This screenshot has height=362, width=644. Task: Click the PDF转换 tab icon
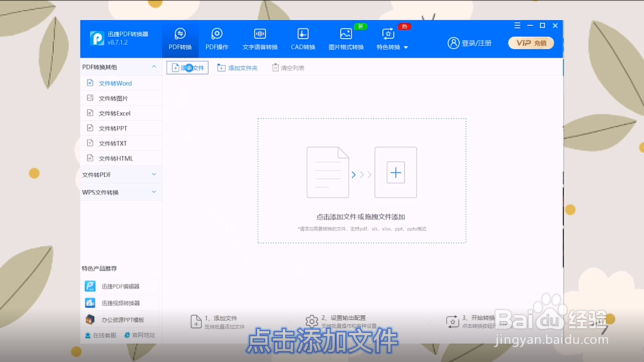point(180,34)
